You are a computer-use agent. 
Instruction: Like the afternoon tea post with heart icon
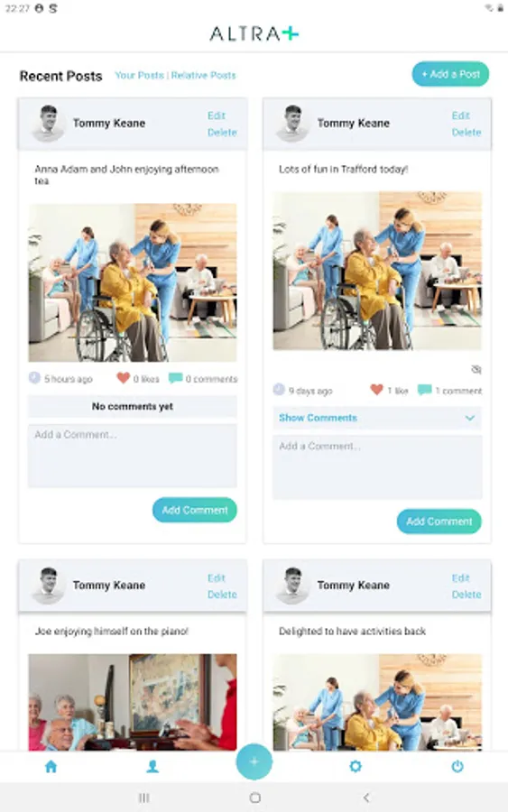tap(123, 378)
